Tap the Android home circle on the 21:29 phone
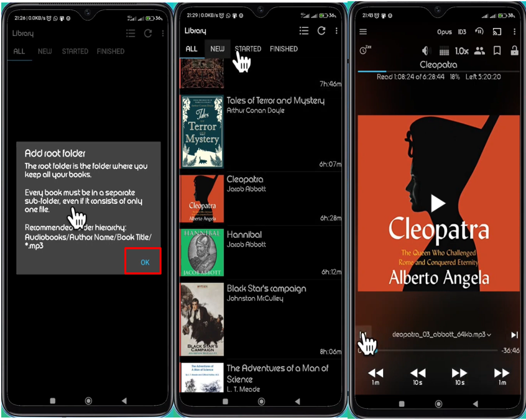The image size is (526, 420). pyautogui.click(x=261, y=401)
